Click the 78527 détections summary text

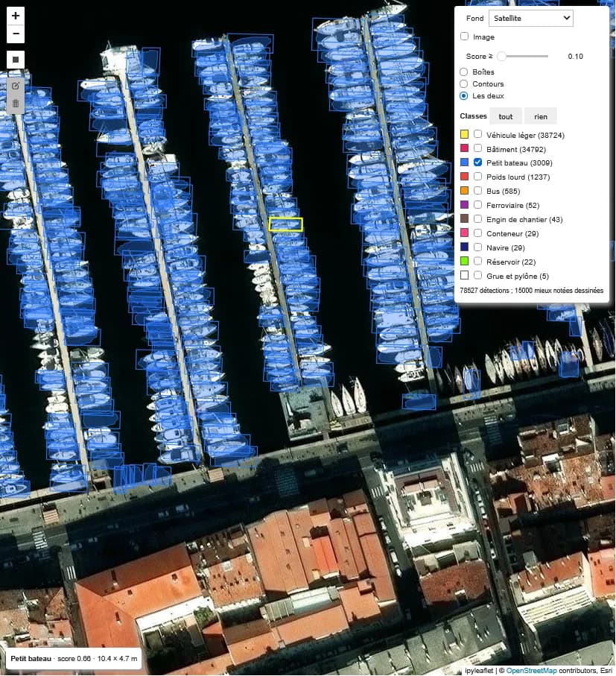click(532, 291)
